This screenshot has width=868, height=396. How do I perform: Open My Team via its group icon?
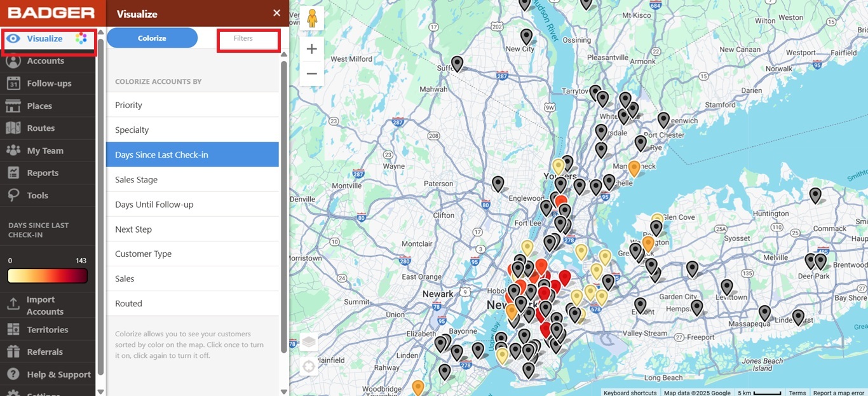coord(13,151)
